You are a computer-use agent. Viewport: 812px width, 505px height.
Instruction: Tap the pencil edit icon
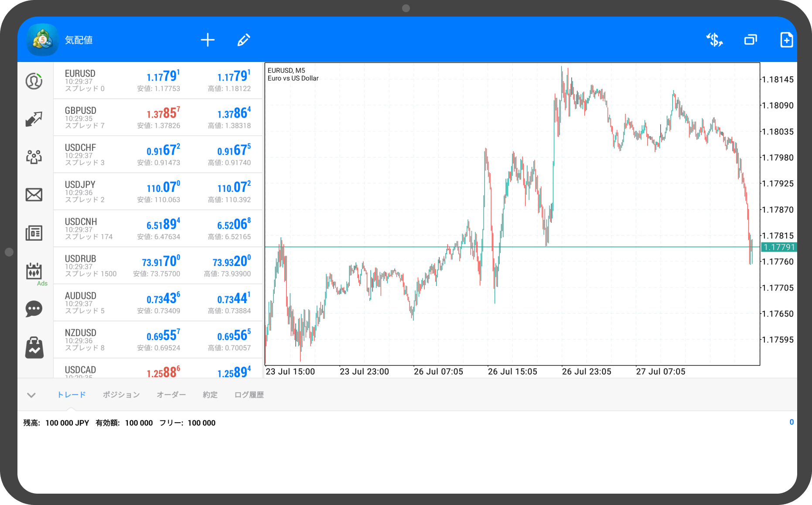[243, 40]
